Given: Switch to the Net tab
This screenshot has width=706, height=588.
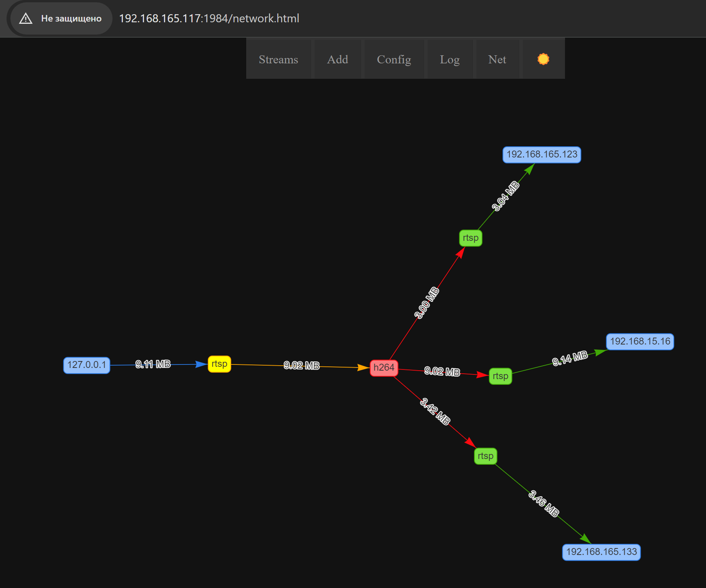Looking at the screenshot, I should pyautogui.click(x=497, y=59).
